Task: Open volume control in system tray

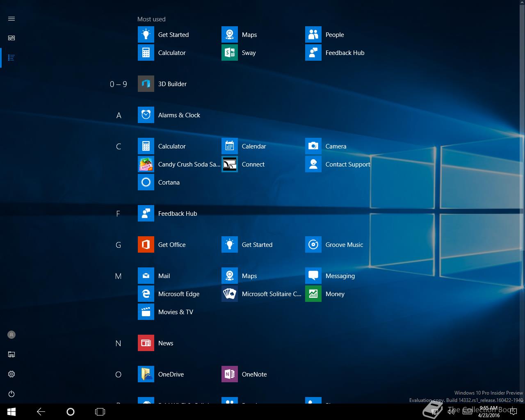Action: point(451,412)
